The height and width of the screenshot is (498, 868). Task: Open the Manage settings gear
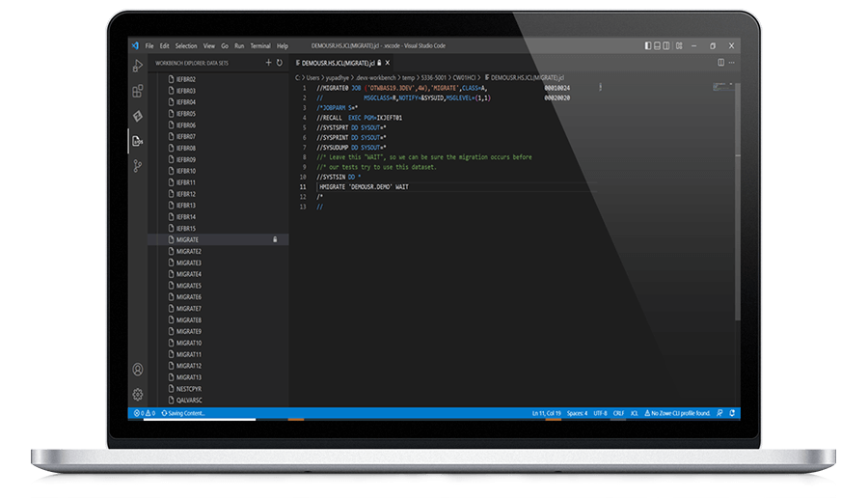[138, 394]
